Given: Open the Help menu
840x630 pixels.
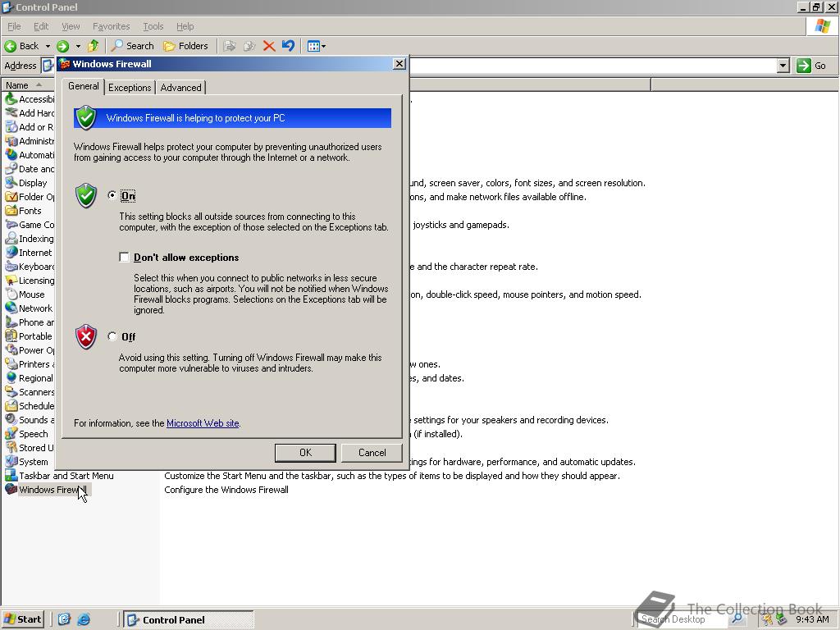Looking at the screenshot, I should point(185,26).
